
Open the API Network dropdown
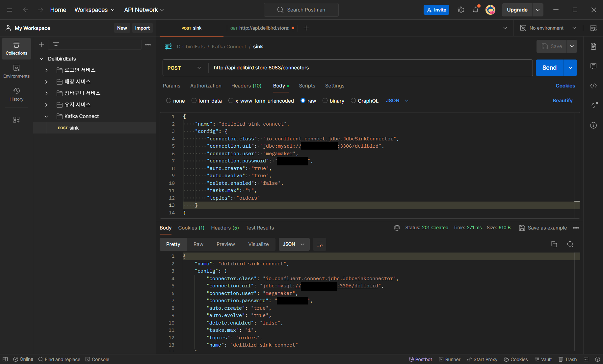point(144,10)
